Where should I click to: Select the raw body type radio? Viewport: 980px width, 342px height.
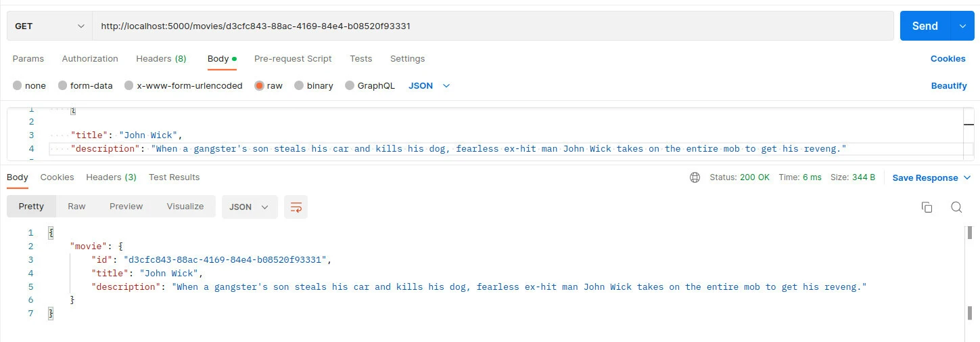259,86
